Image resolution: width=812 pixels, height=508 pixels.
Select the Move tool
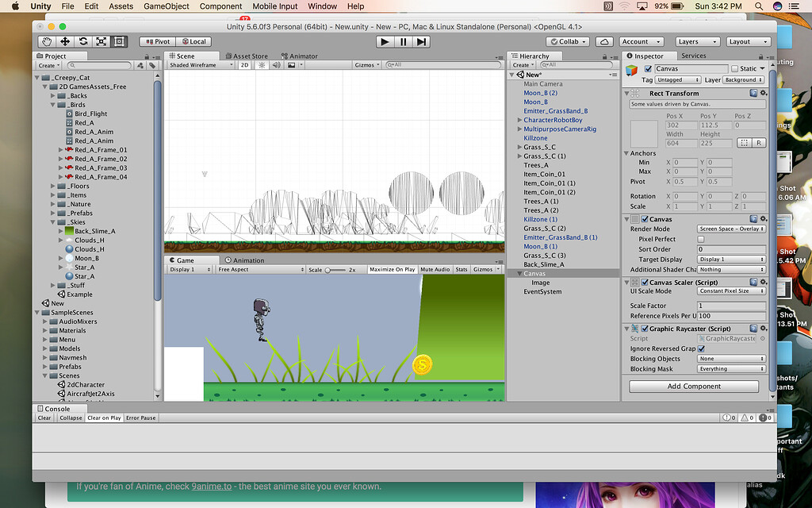coord(65,41)
